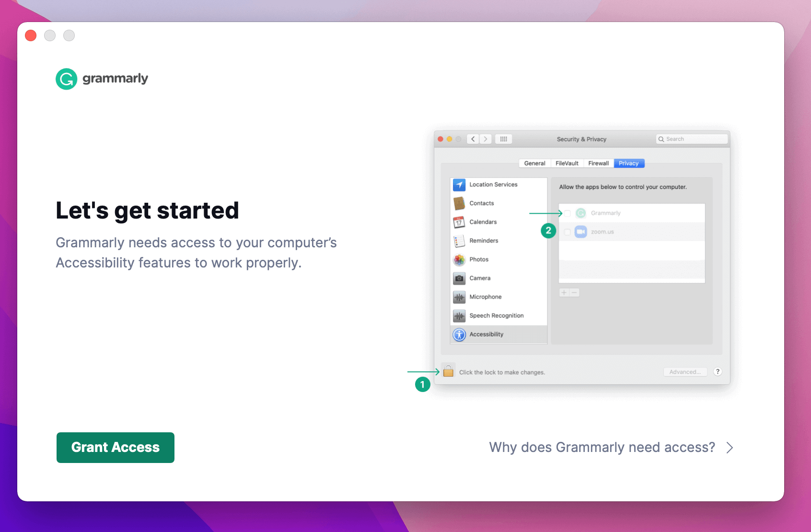
Task: Click the help question mark in illustration
Action: (x=718, y=371)
